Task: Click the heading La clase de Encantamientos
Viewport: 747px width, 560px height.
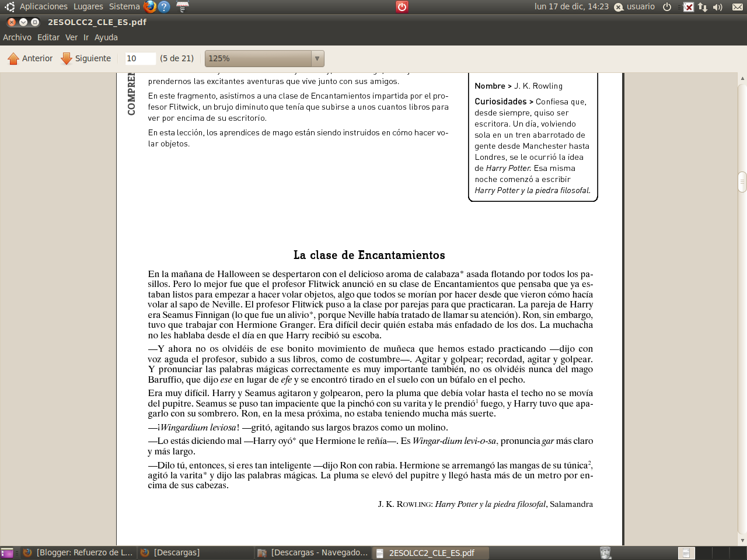Action: (x=369, y=255)
